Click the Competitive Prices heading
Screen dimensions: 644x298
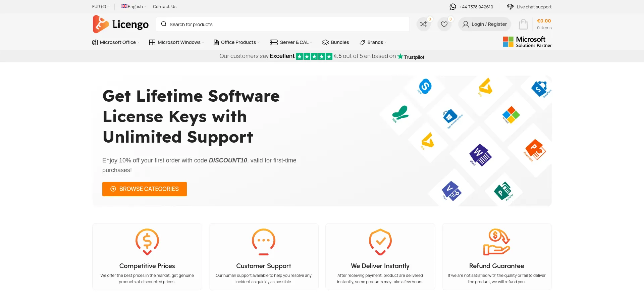coord(147,266)
